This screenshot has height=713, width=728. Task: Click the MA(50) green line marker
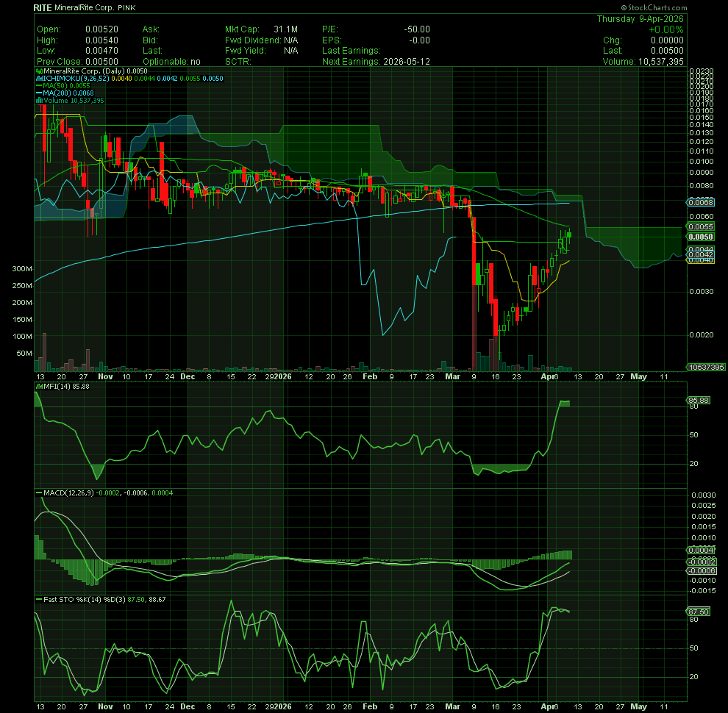pos(40,86)
